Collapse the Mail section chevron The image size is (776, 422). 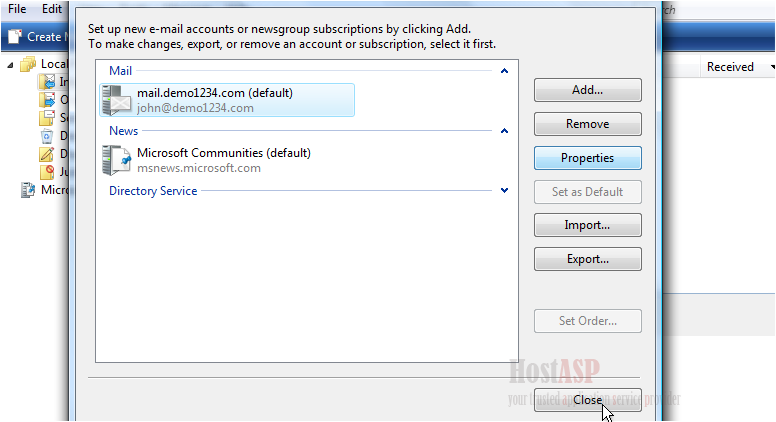point(504,71)
